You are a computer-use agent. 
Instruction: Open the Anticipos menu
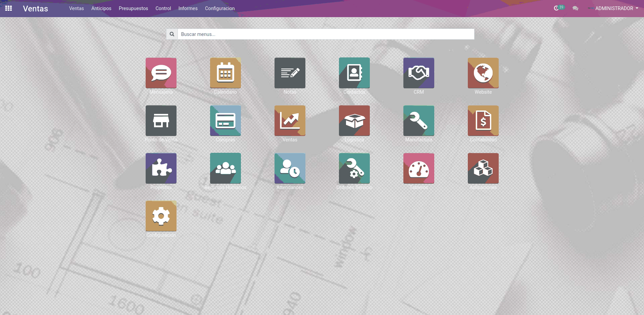click(101, 8)
